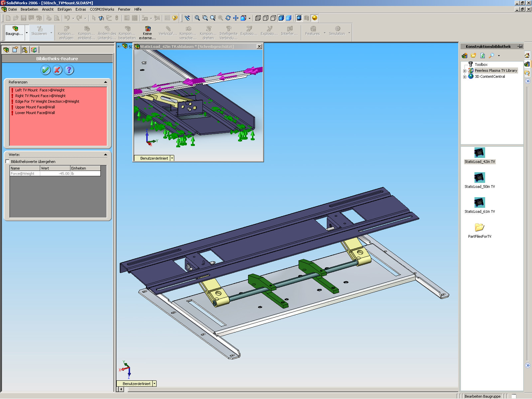Click a zoom magnifier icon in the view toolbar
The width and height of the screenshot is (532, 399).
197,18
